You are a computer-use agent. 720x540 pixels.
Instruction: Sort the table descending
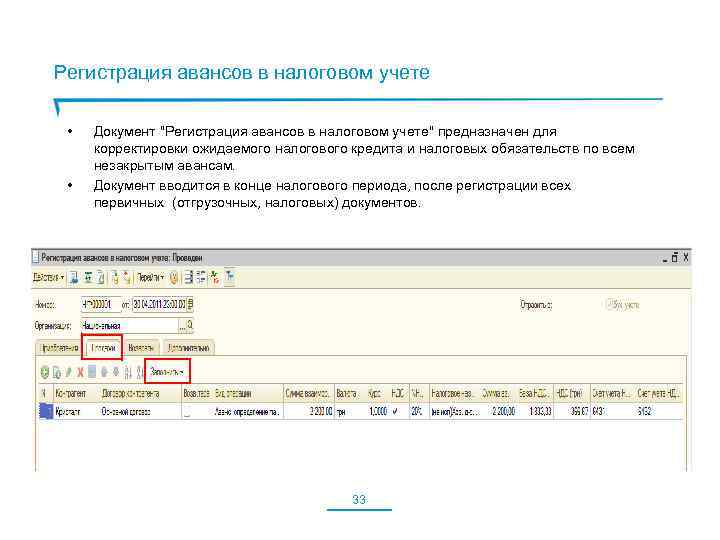click(x=140, y=372)
